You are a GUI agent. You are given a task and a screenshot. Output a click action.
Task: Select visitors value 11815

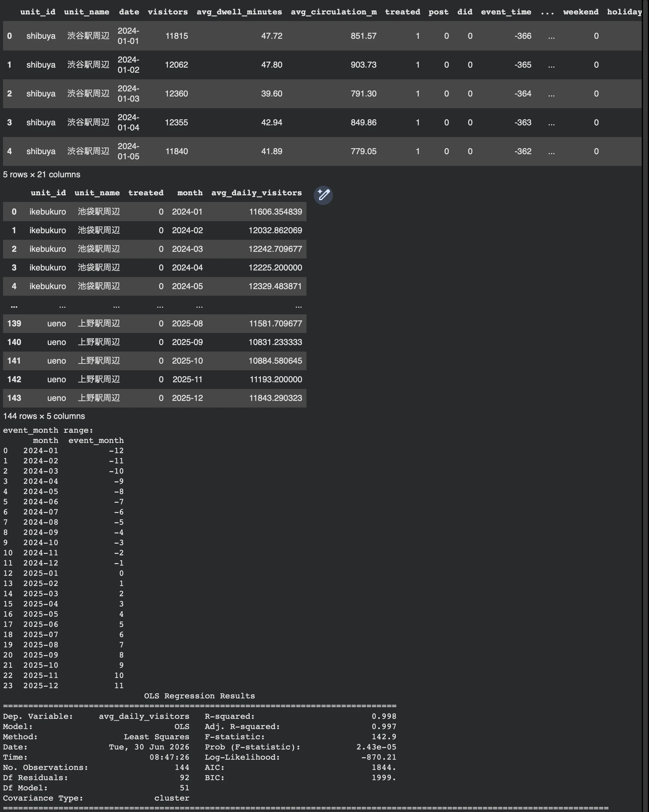[x=177, y=36]
